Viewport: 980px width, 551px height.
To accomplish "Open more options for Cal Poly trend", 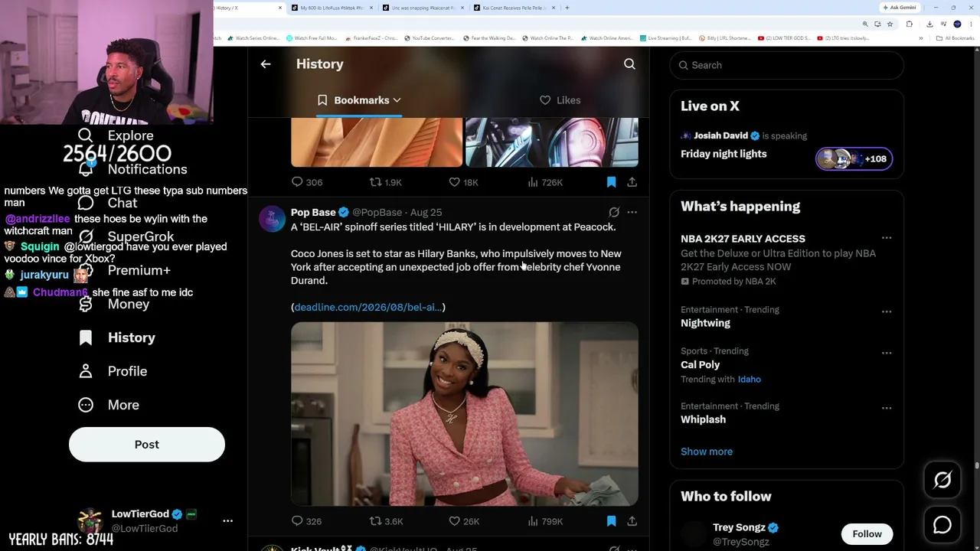I will click(887, 354).
